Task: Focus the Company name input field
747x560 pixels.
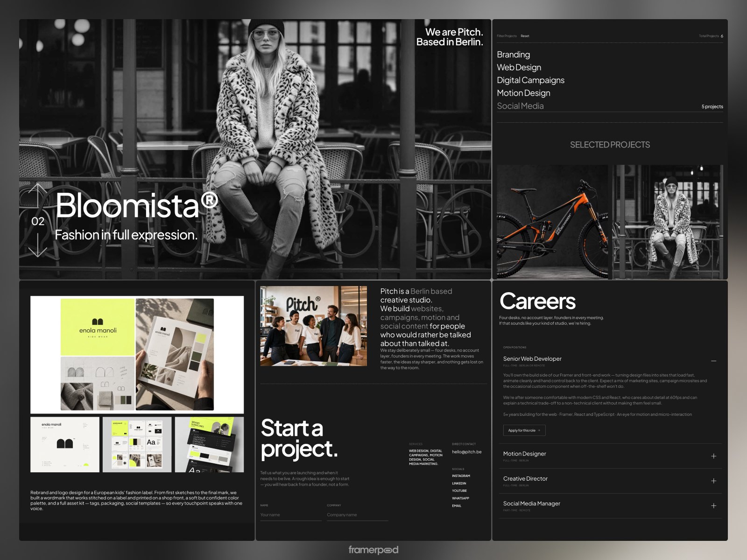Action: [x=358, y=515]
